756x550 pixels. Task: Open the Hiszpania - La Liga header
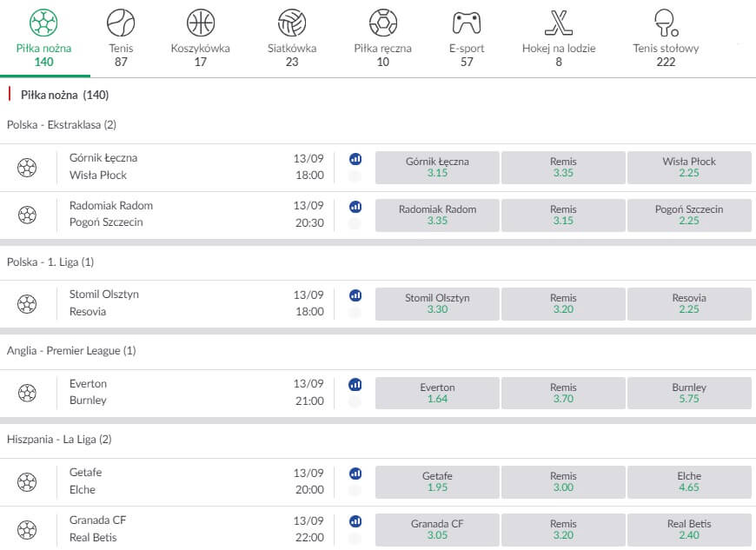59,439
